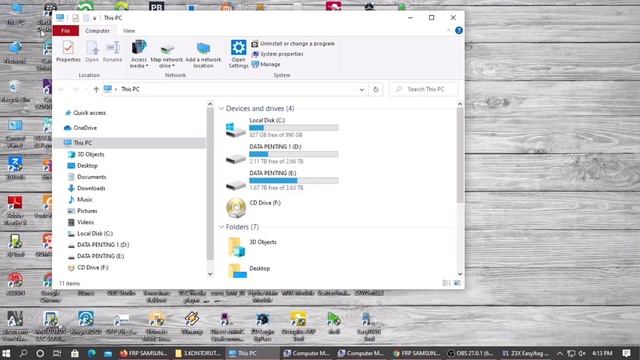The image size is (640, 360).
Task: Open the Properties ribbon button
Action: pos(68,51)
